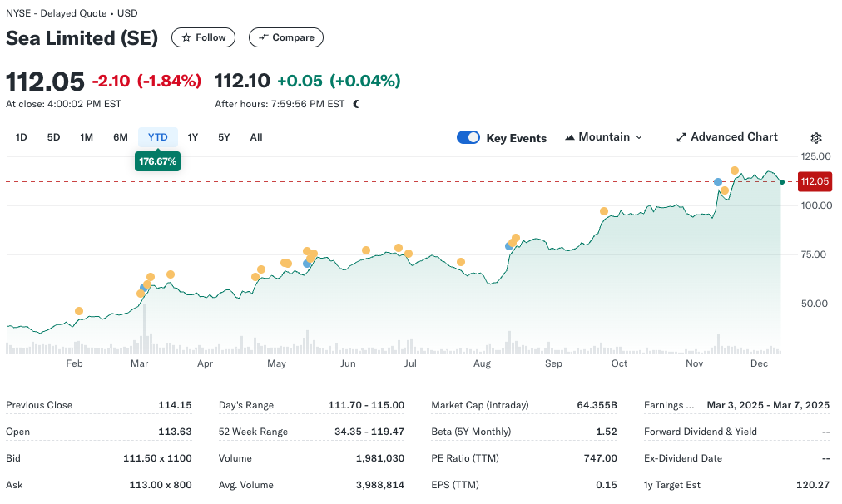Open the Mountain chart type dropdown
Screen dimensions: 842x504
click(x=603, y=137)
